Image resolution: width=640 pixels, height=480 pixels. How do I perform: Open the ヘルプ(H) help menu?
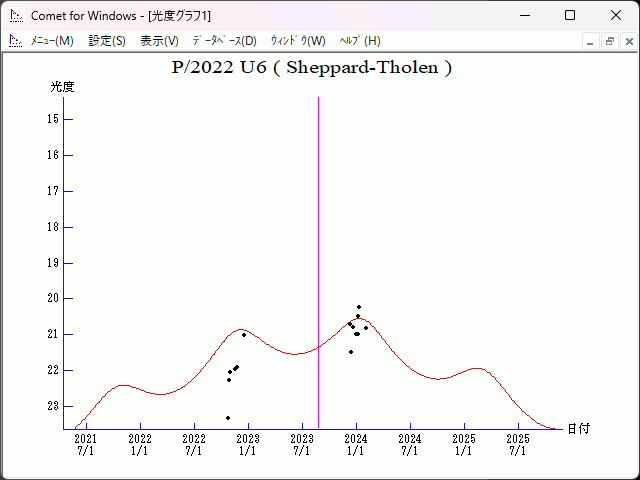[360, 41]
